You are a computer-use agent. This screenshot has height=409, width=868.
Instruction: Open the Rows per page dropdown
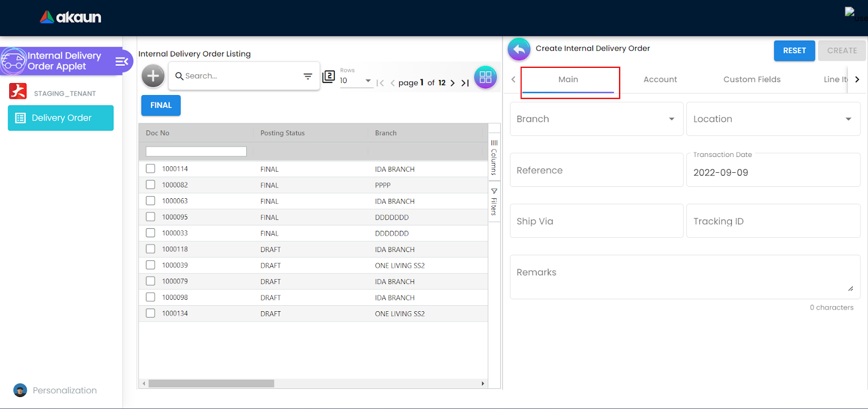tap(355, 81)
